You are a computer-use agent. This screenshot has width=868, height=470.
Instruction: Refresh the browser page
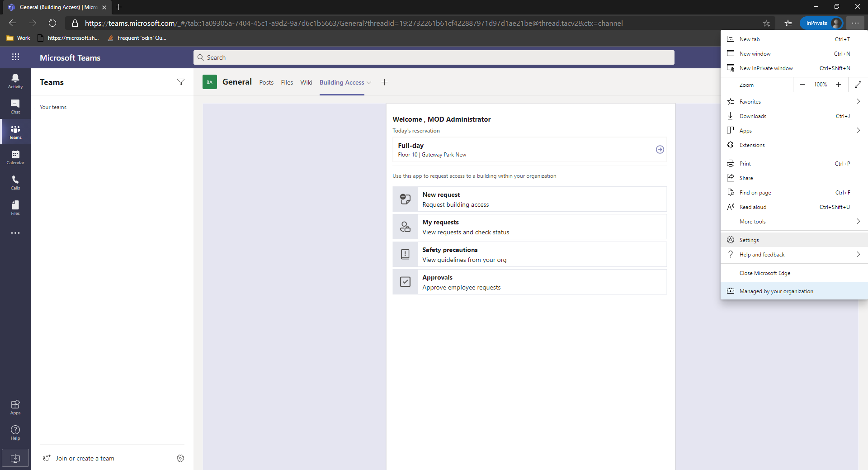tap(52, 23)
